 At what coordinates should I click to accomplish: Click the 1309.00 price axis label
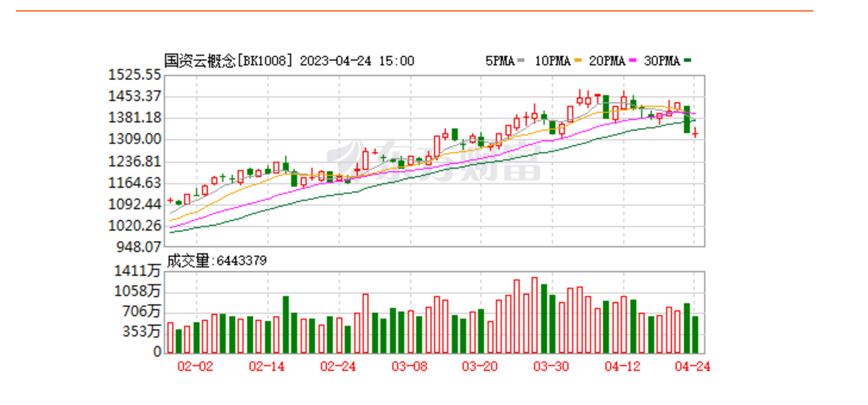135,139
